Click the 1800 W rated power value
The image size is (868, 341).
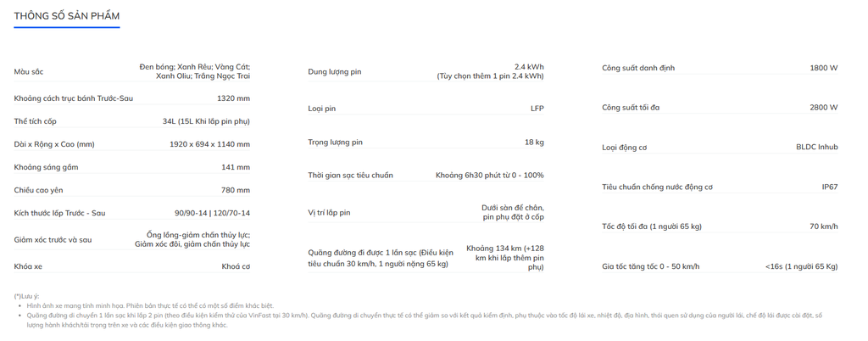(823, 67)
